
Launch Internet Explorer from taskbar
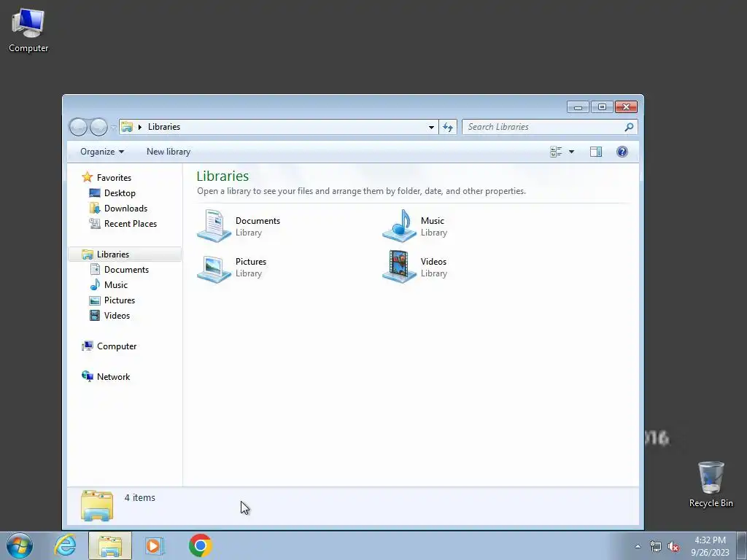[x=65, y=545]
